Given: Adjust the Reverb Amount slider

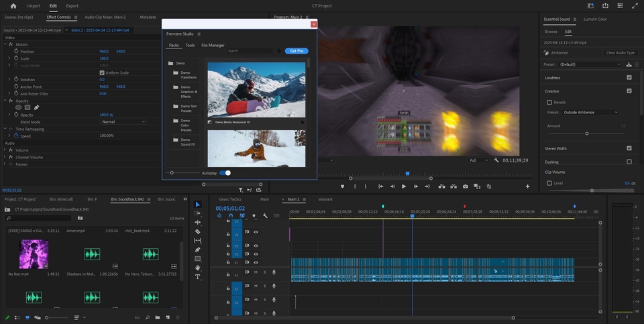Looking at the screenshot, I should (x=587, y=133).
